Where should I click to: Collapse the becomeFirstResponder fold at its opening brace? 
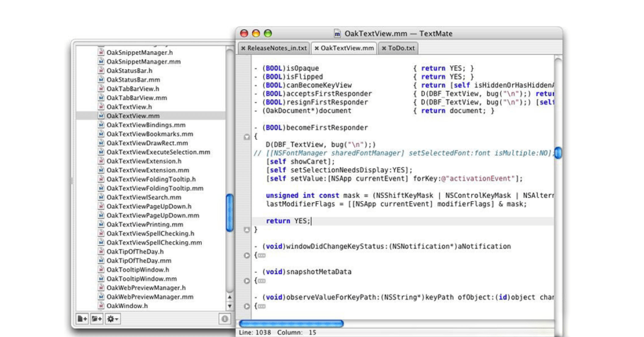247,136
